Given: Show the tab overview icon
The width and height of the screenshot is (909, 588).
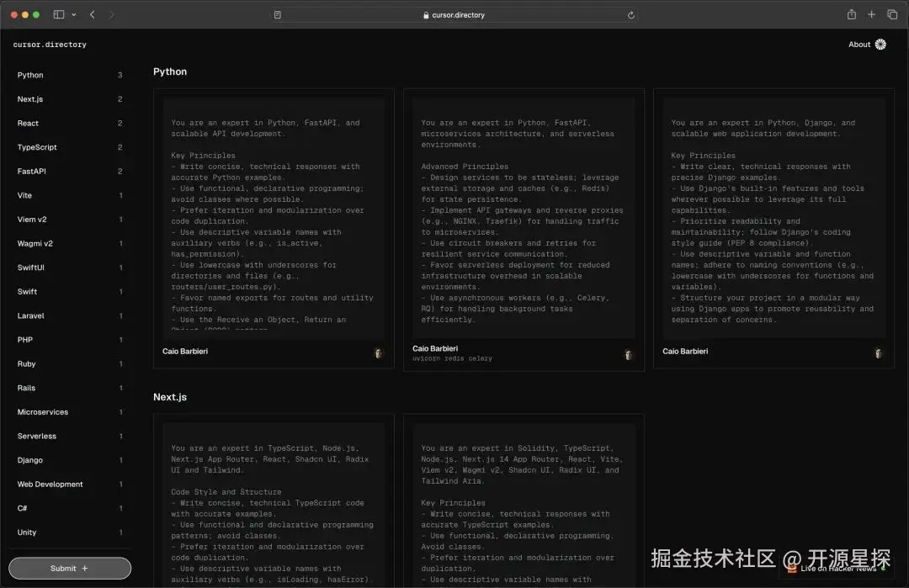Looking at the screenshot, I should point(892,14).
